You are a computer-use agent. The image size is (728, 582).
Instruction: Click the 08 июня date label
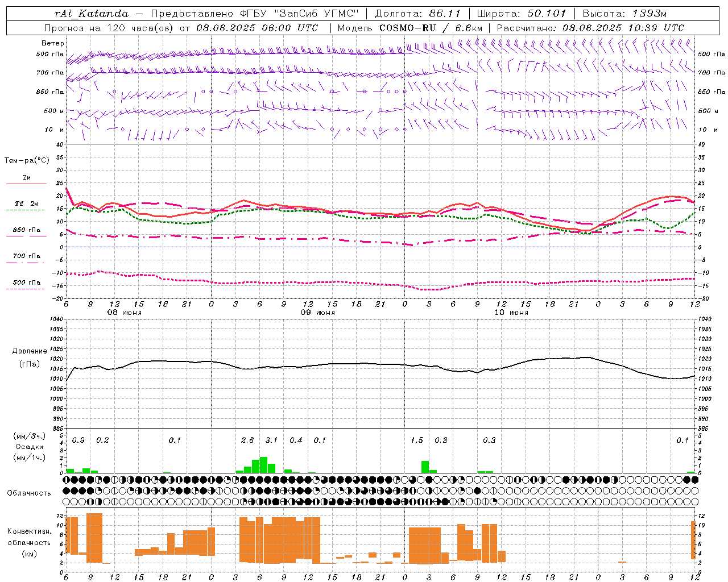125,313
